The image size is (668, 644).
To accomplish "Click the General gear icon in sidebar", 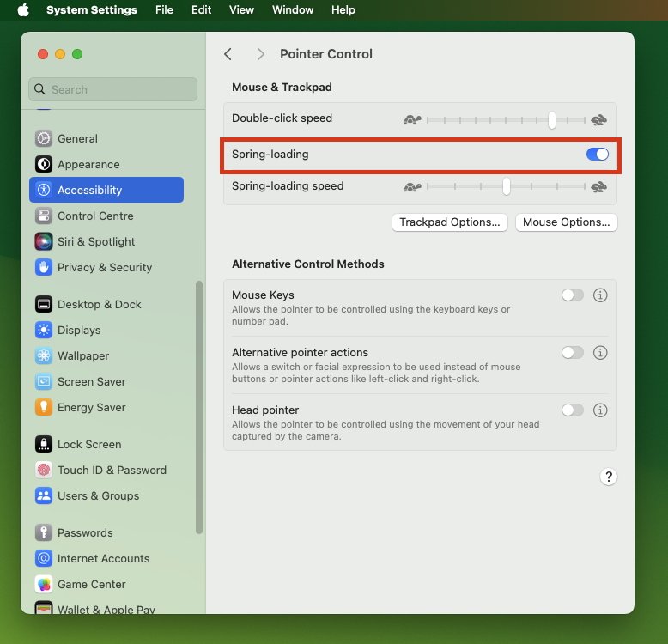I will [x=44, y=138].
